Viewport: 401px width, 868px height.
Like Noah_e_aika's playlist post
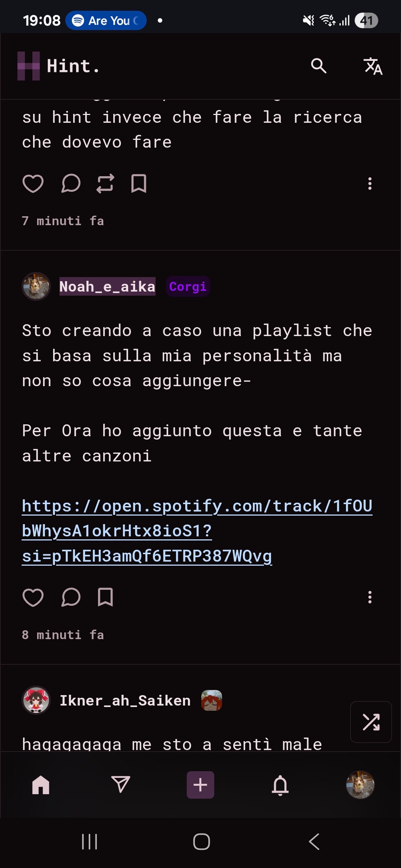click(x=33, y=597)
